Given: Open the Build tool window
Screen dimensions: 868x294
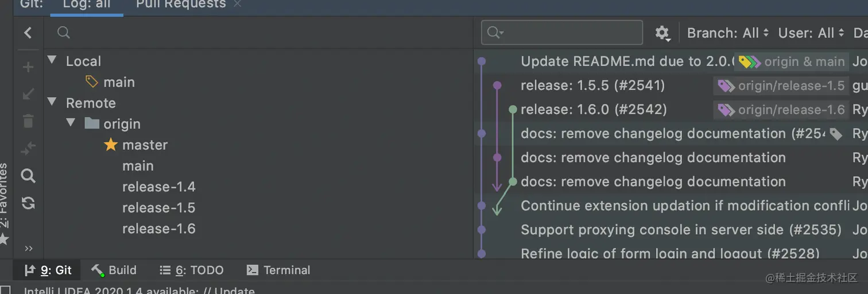Looking at the screenshot, I should click(x=114, y=270).
